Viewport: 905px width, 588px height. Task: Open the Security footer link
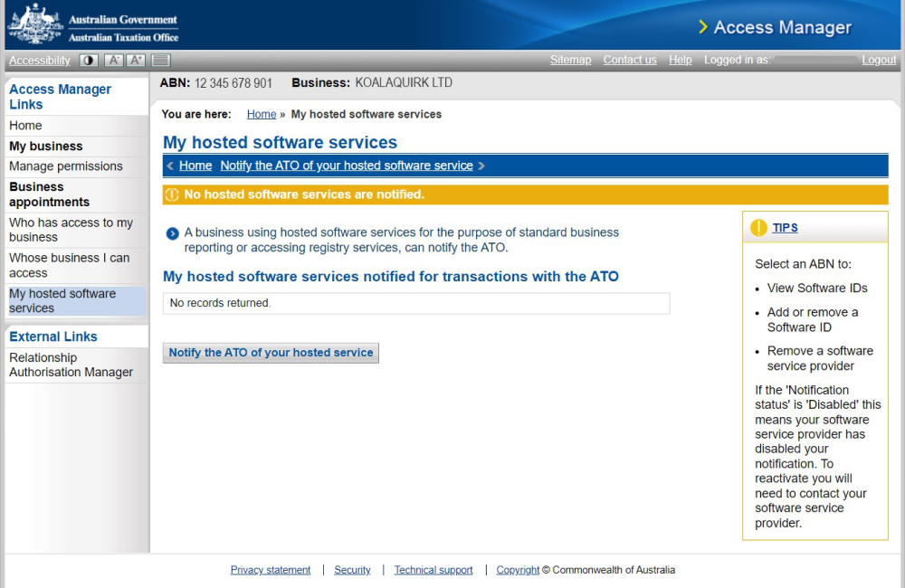click(x=352, y=570)
